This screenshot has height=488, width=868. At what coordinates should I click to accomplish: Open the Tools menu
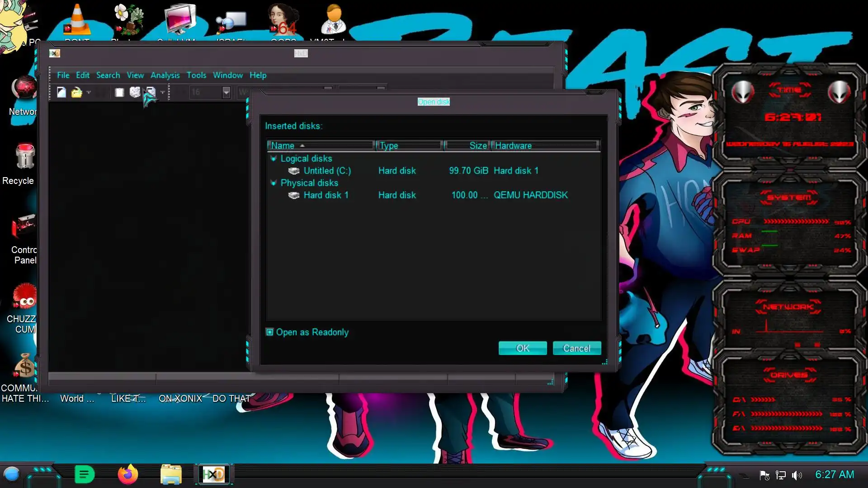click(x=196, y=75)
